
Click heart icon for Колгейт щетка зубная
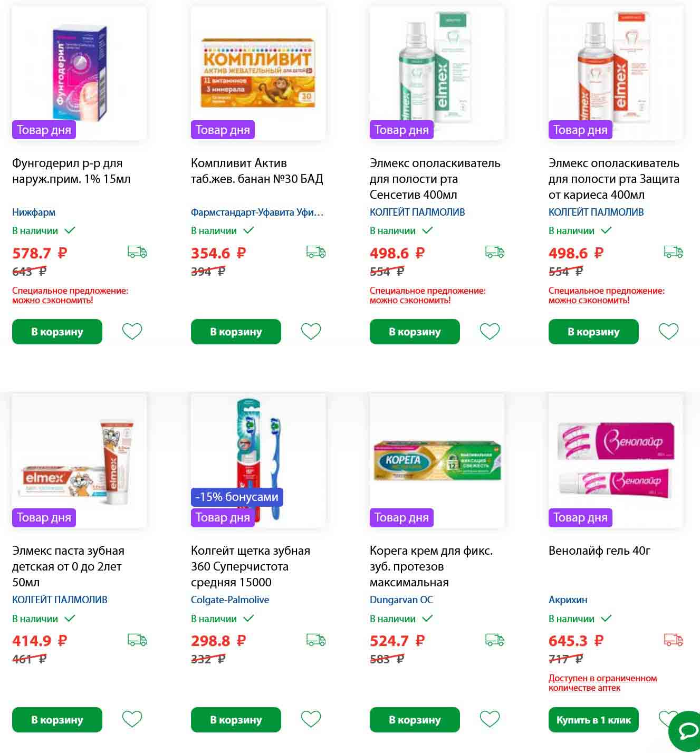point(311,719)
